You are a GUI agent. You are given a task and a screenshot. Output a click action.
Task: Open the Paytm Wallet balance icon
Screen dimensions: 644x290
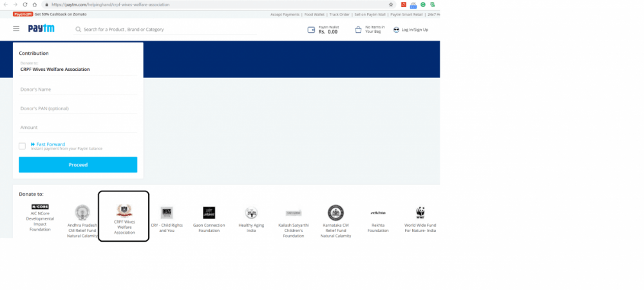[312, 30]
